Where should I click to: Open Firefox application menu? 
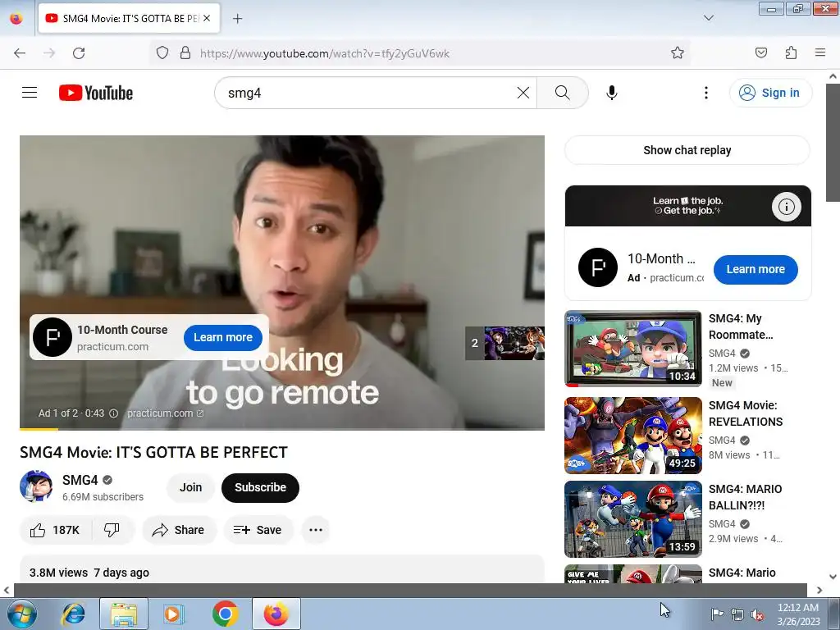[x=820, y=52]
